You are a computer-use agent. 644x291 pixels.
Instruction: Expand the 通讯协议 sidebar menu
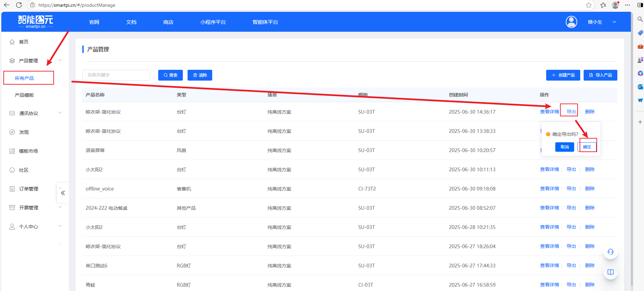pyautogui.click(x=60, y=113)
